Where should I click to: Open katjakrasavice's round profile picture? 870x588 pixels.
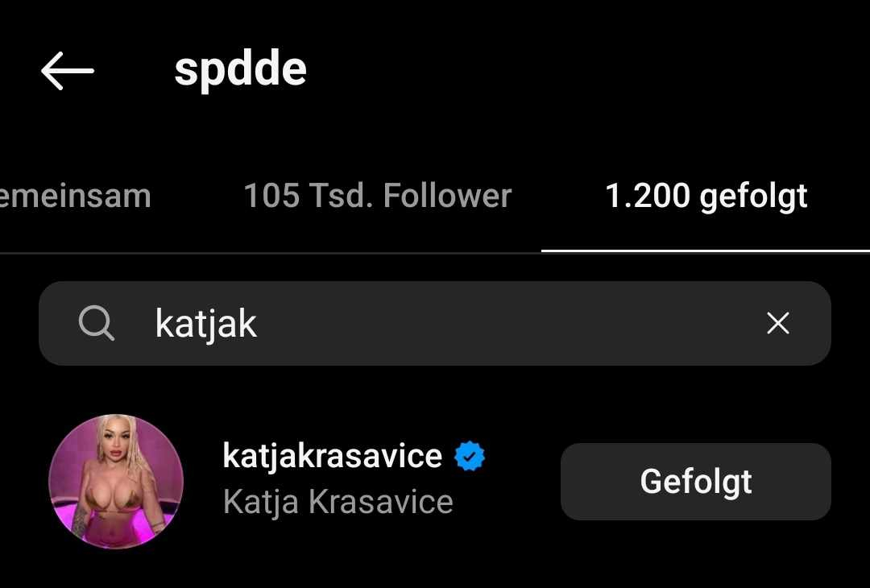116,481
